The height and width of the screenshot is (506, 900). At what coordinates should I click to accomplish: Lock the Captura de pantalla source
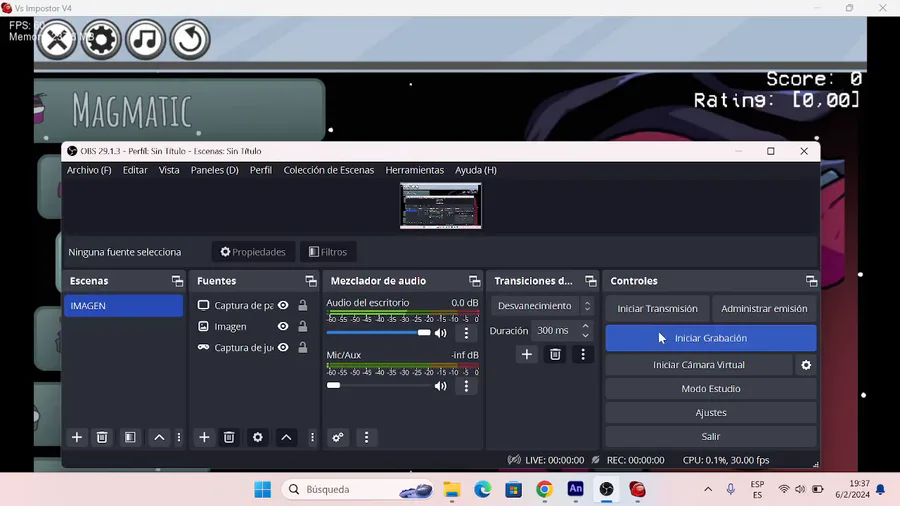pyautogui.click(x=302, y=305)
